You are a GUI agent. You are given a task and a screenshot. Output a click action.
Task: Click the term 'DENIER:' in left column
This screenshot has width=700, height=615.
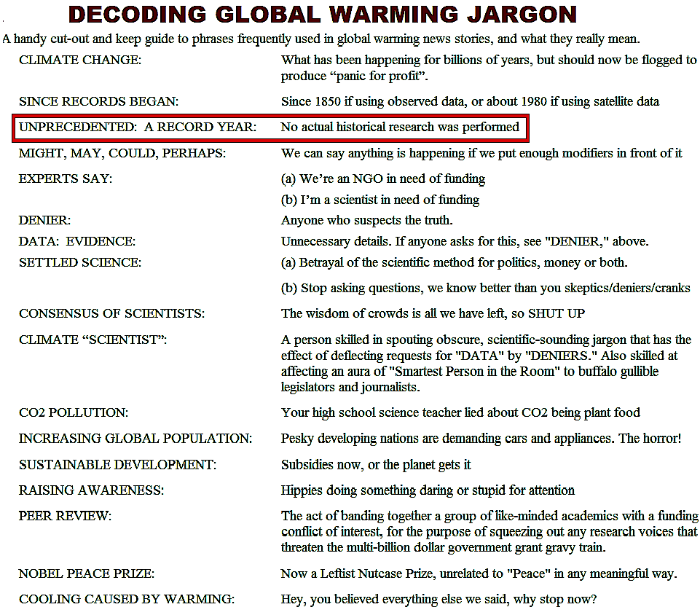tap(44, 220)
